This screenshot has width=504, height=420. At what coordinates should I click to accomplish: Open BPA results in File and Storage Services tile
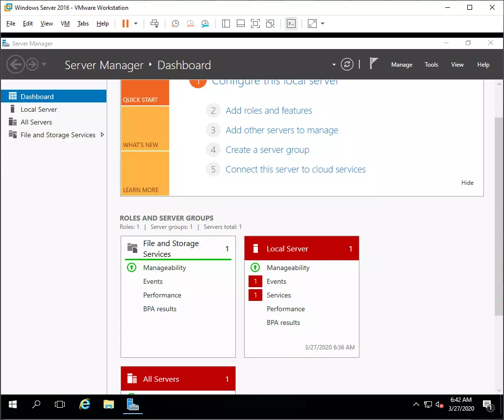coord(160,309)
